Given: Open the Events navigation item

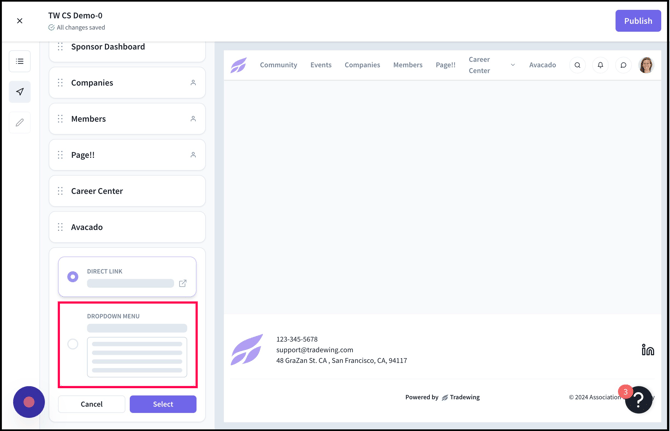Looking at the screenshot, I should point(321,65).
